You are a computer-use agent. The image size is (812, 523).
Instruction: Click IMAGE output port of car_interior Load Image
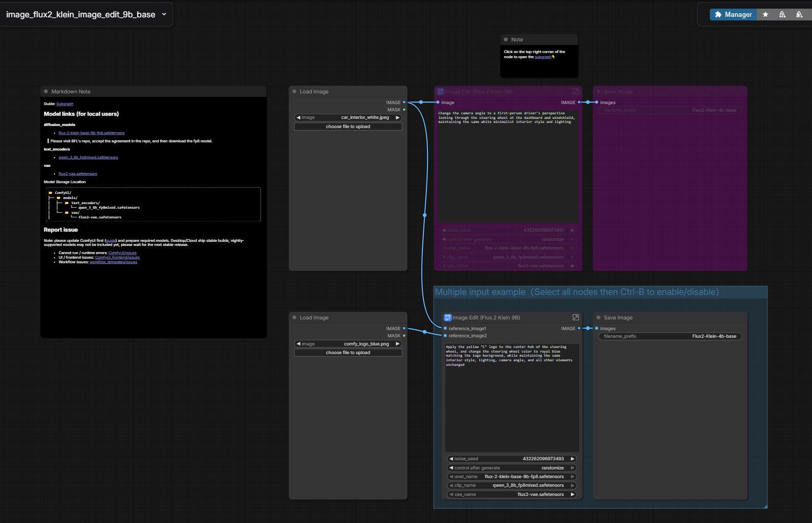click(404, 103)
